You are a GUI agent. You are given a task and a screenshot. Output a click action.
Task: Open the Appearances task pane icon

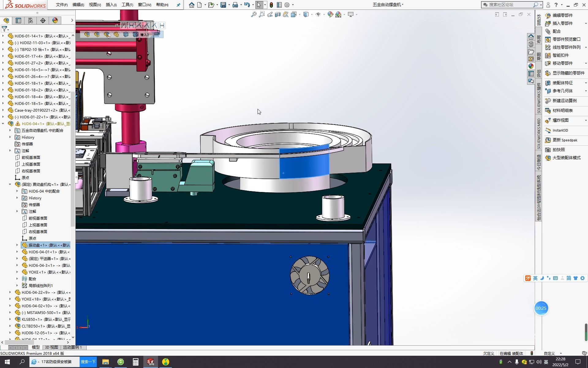tap(531, 66)
